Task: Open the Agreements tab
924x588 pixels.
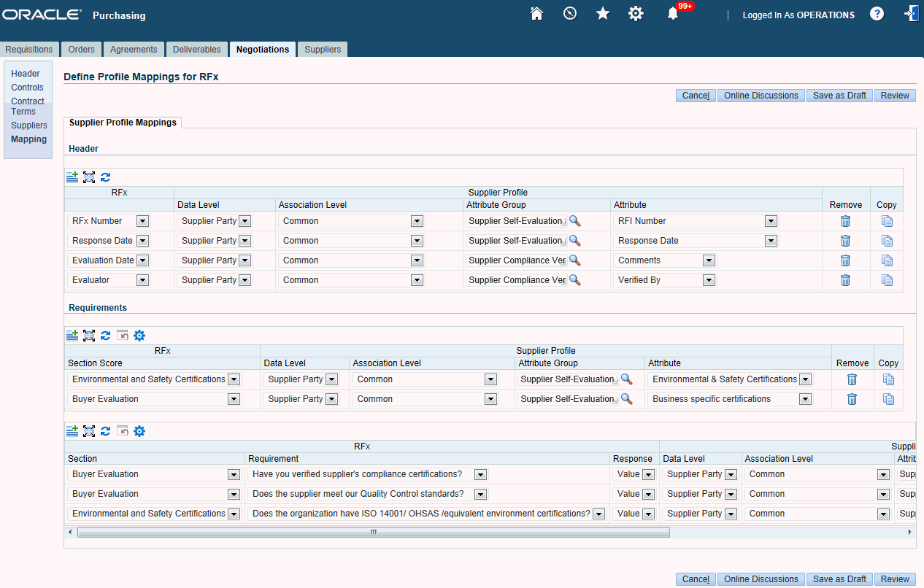Action: coord(134,50)
